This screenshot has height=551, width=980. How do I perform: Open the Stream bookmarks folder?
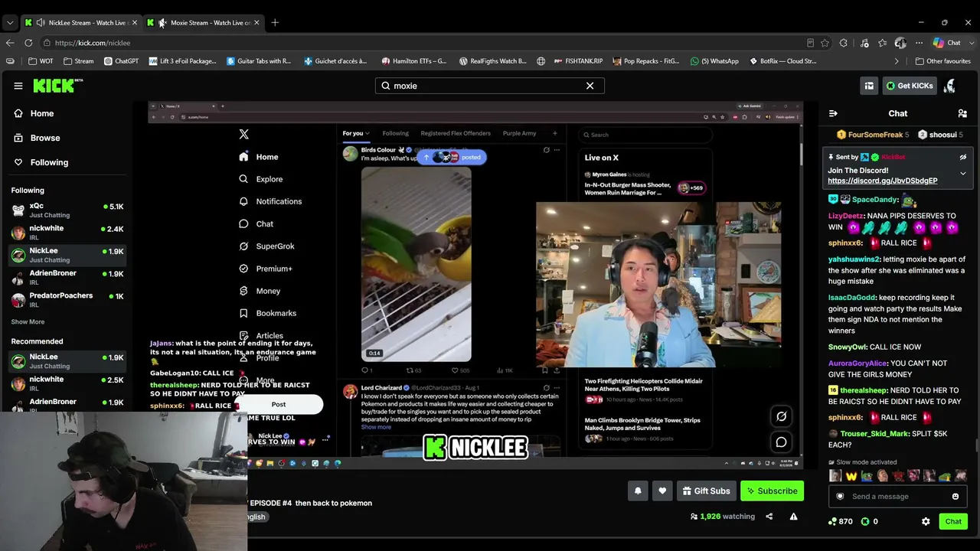pos(78,61)
